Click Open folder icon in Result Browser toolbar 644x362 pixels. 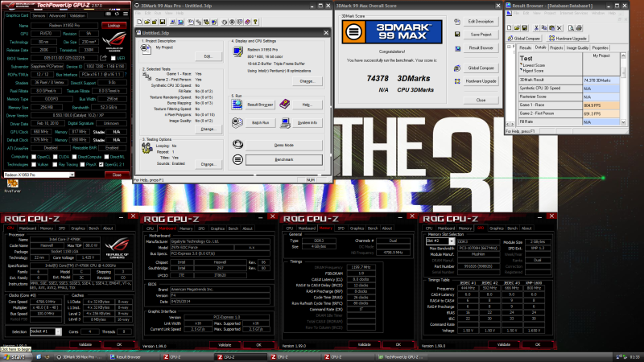[517, 28]
